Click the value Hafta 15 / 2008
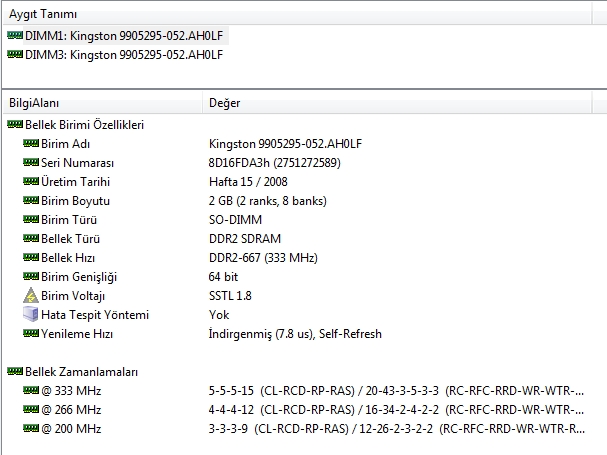 point(248,182)
